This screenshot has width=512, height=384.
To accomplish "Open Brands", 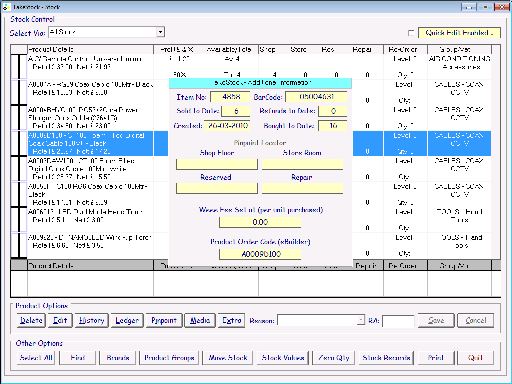I will tap(118, 358).
